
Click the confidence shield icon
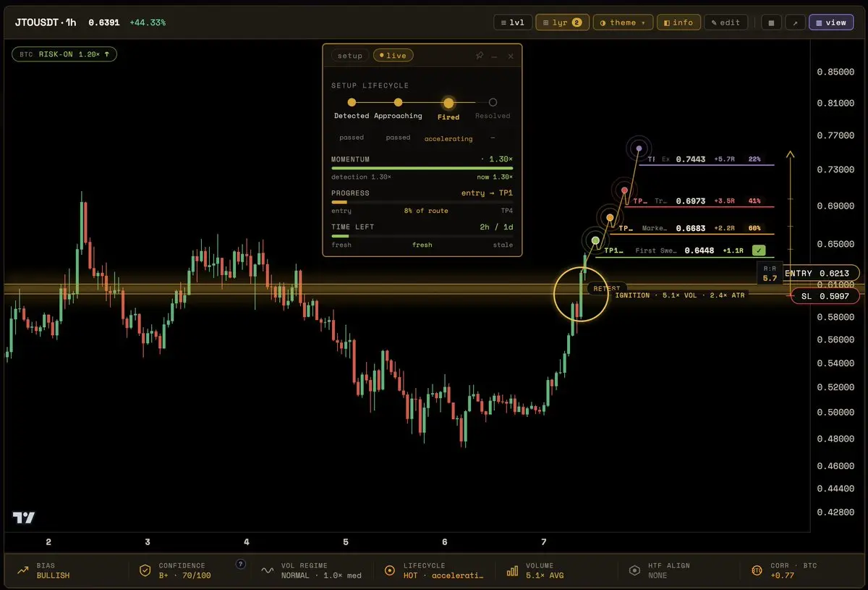tap(145, 570)
